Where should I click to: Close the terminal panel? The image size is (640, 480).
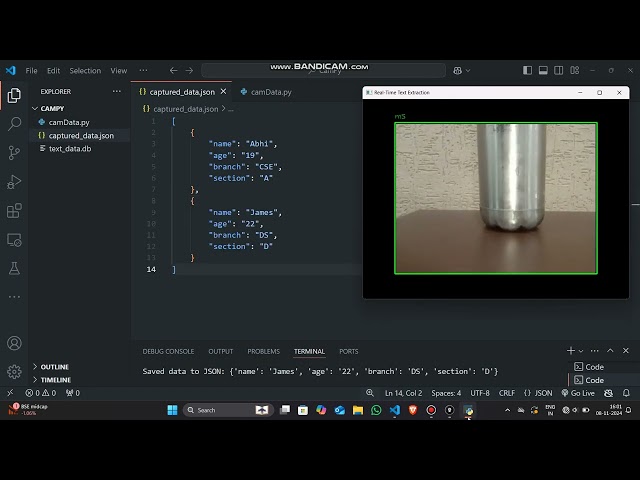(x=626, y=351)
